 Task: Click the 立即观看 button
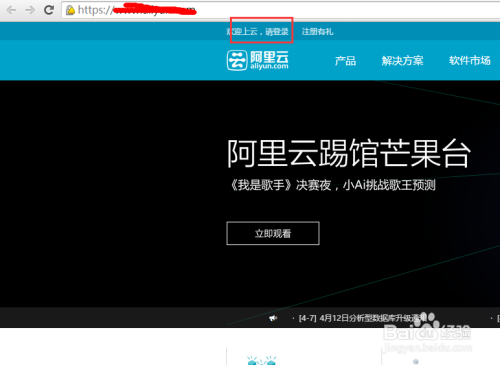273,233
